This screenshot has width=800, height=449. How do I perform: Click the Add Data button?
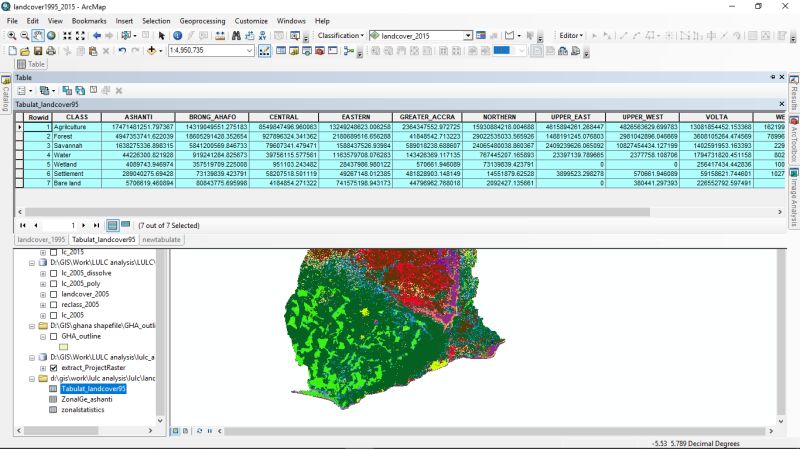(152, 51)
